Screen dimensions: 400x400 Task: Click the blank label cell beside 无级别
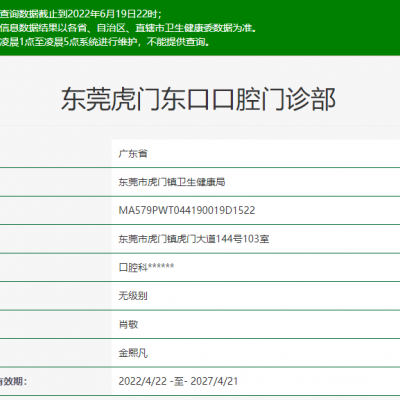pos(55,296)
